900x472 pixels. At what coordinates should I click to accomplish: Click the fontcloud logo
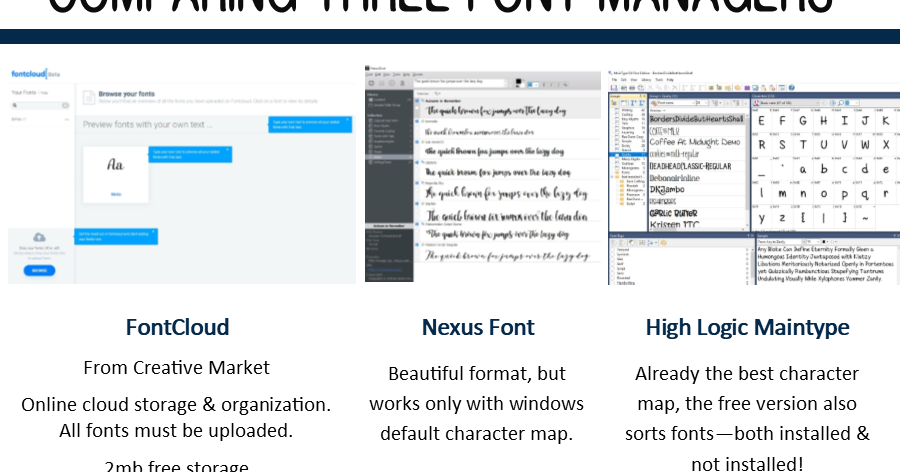point(29,74)
